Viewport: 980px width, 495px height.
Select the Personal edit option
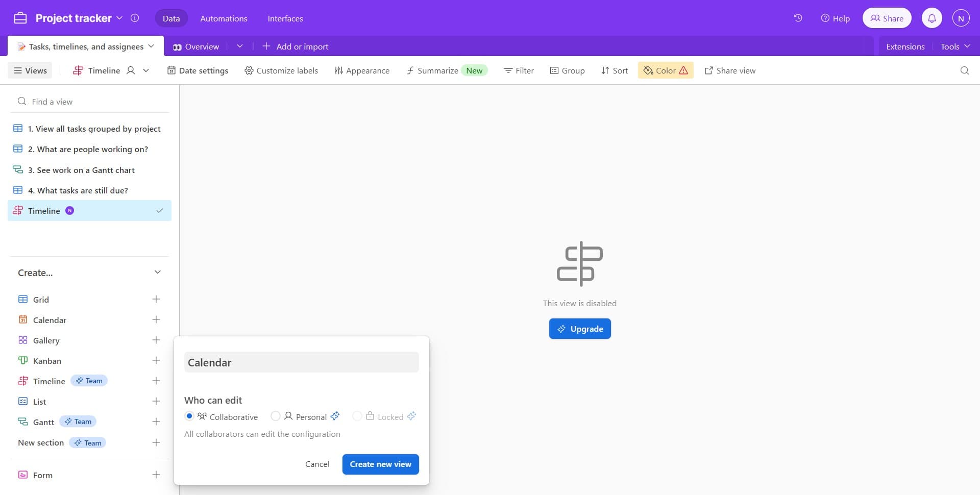pyautogui.click(x=276, y=416)
